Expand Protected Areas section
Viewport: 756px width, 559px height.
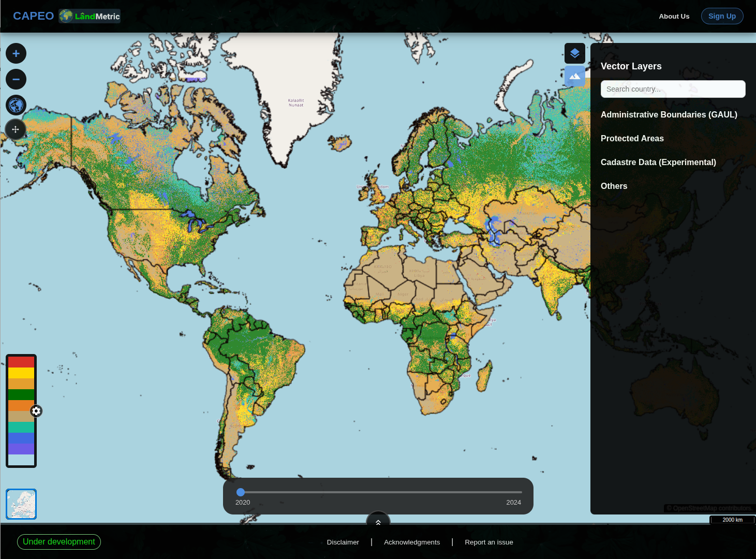632,138
